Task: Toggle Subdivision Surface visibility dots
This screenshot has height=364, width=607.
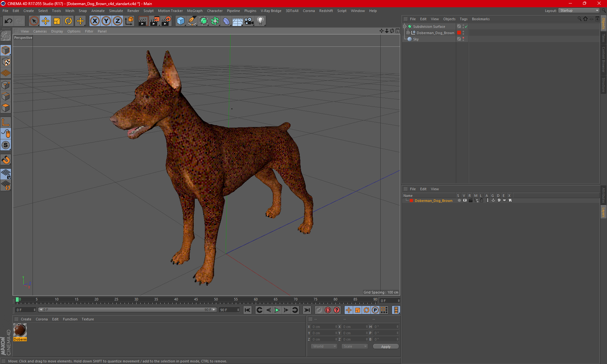Action: click(463, 27)
